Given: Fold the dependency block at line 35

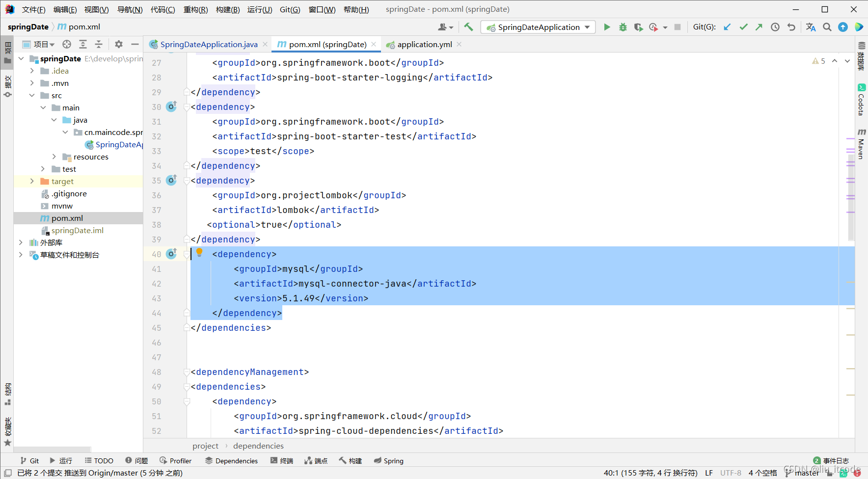Looking at the screenshot, I should point(187,181).
